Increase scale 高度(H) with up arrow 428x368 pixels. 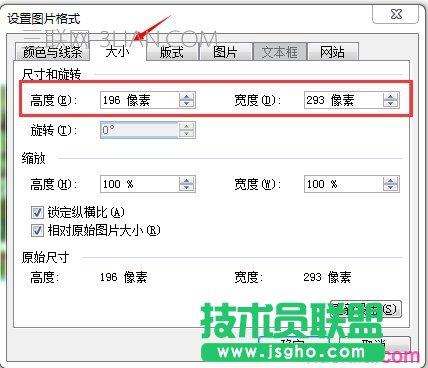point(187,180)
